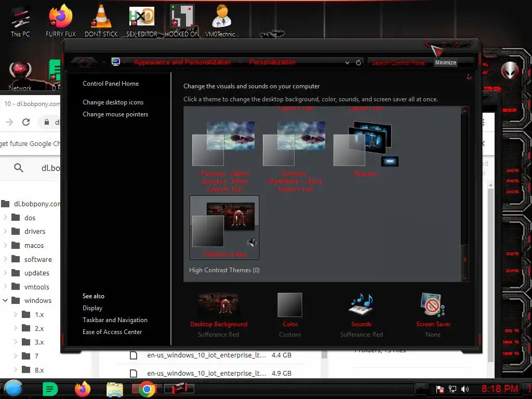
Task: Select the macos folder in browser tree
Action: (34, 245)
